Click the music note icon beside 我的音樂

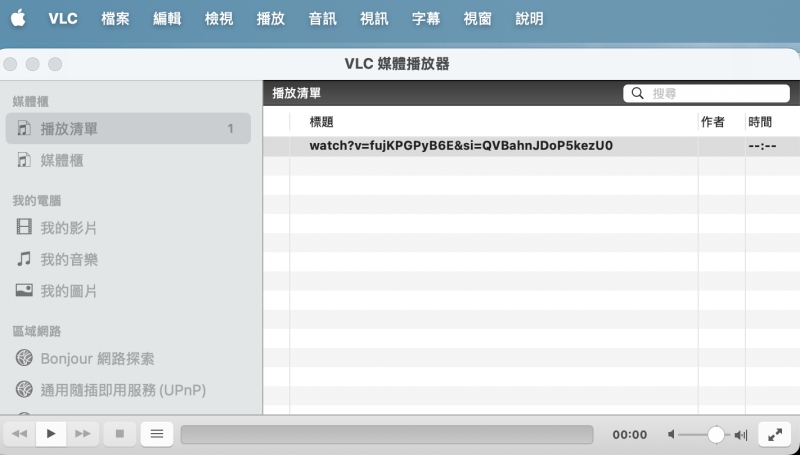pyautogui.click(x=24, y=259)
